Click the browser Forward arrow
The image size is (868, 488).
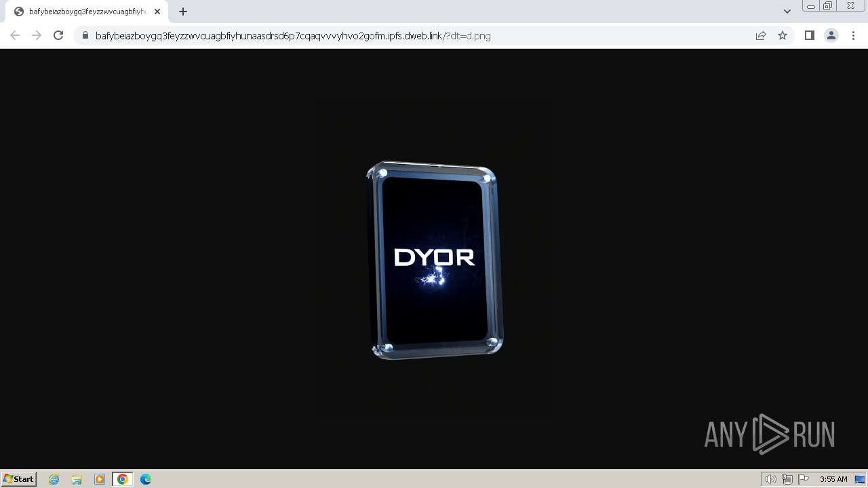37,35
